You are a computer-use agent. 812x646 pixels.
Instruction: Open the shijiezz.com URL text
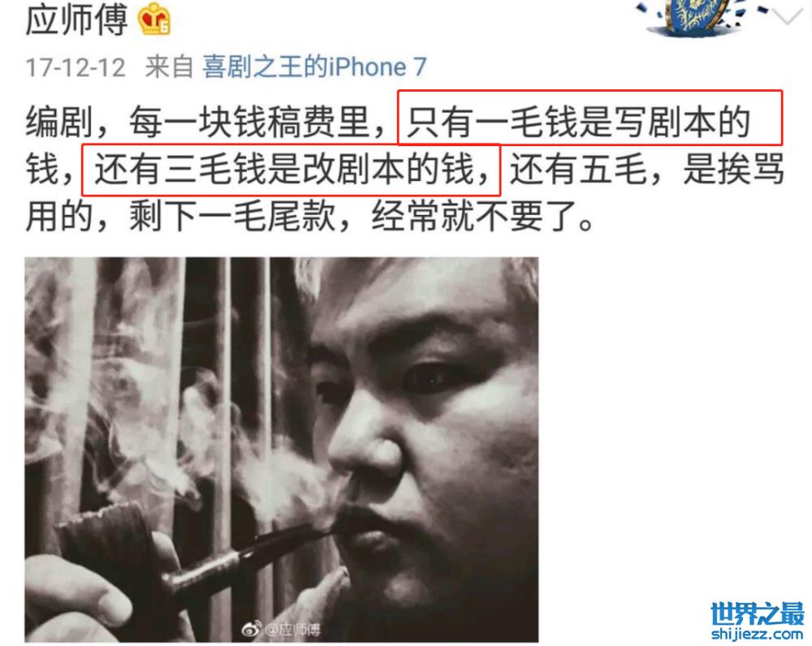coord(757,634)
